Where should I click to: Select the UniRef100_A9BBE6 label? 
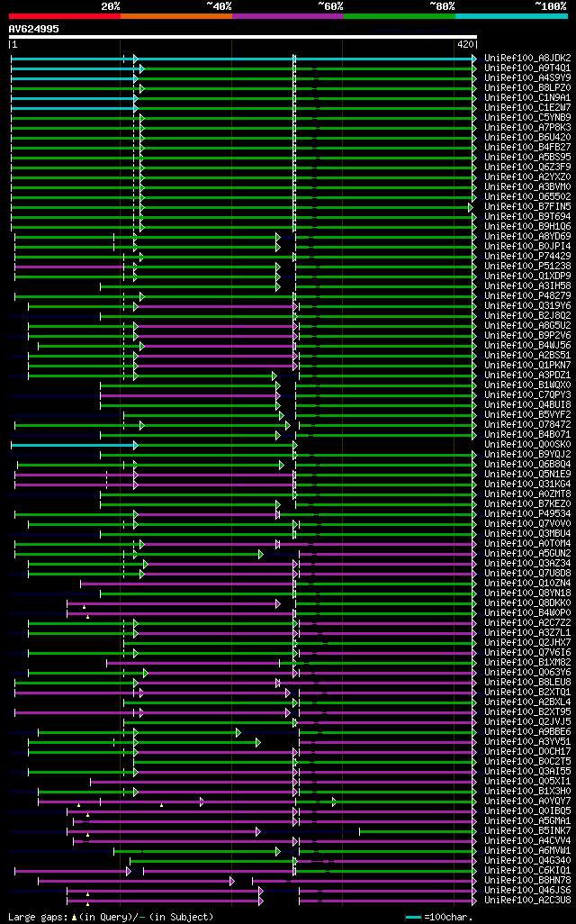pyautogui.click(x=527, y=732)
